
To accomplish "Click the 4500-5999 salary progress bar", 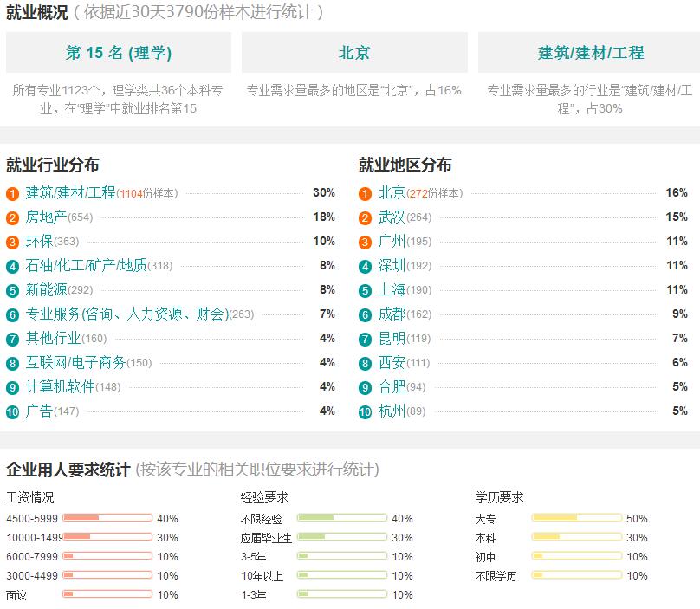I will pos(107,518).
